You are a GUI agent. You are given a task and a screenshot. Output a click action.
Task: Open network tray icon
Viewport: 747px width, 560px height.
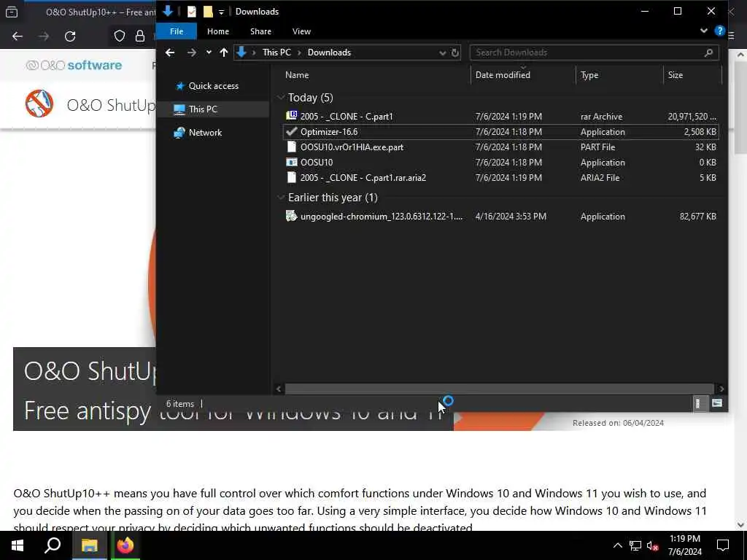(x=635, y=545)
